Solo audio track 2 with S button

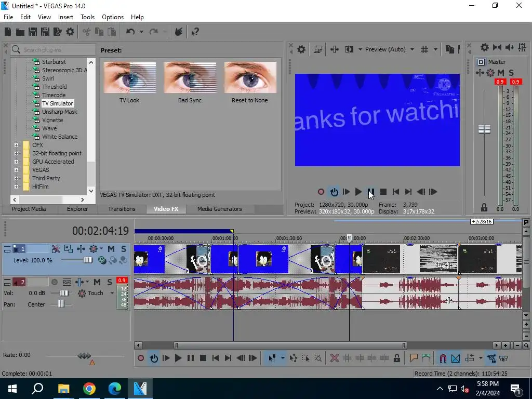pyautogui.click(x=110, y=282)
